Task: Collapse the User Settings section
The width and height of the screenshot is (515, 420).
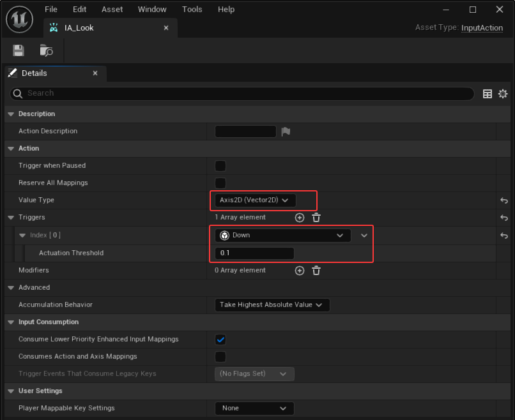Action: coord(11,391)
